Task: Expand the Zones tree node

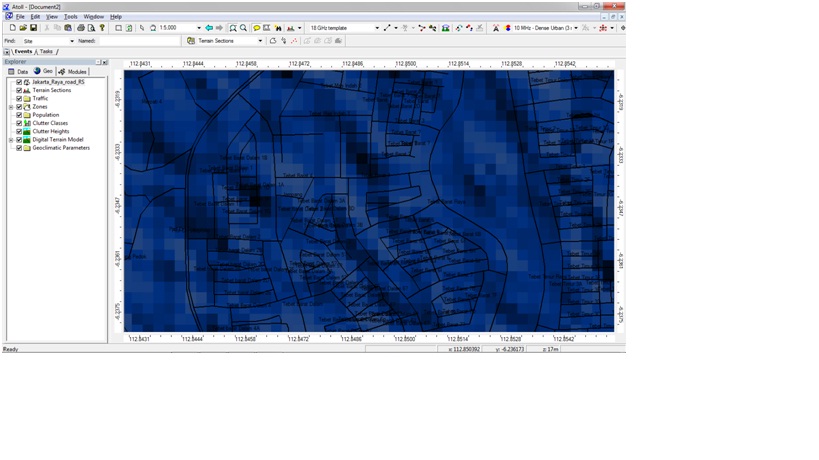Action: point(11,107)
